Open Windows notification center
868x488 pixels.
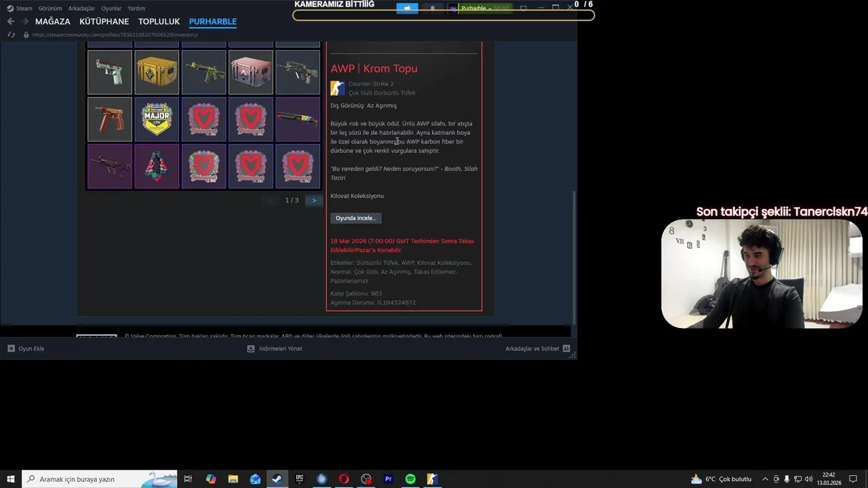(x=853, y=479)
